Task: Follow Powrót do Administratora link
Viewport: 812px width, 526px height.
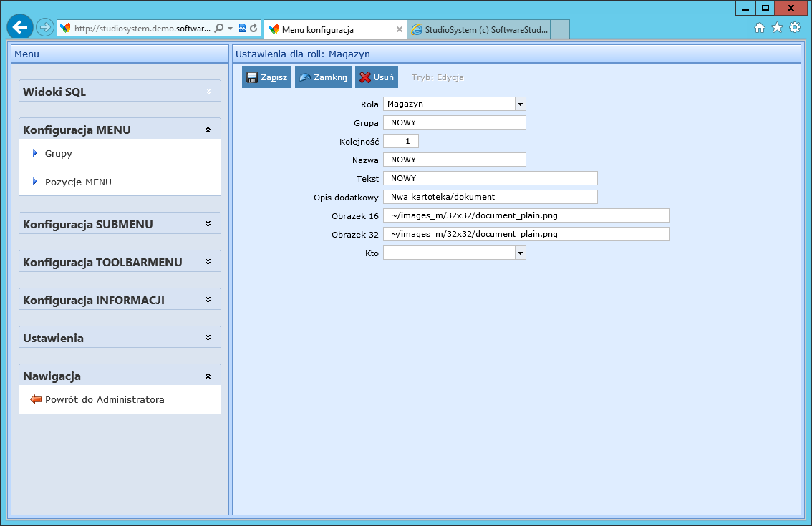Action: pyautogui.click(x=105, y=399)
